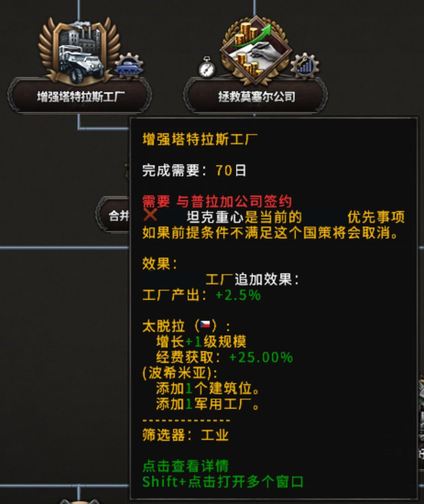
Task: Click the wrench and chart gear badge
Action: pos(304,66)
